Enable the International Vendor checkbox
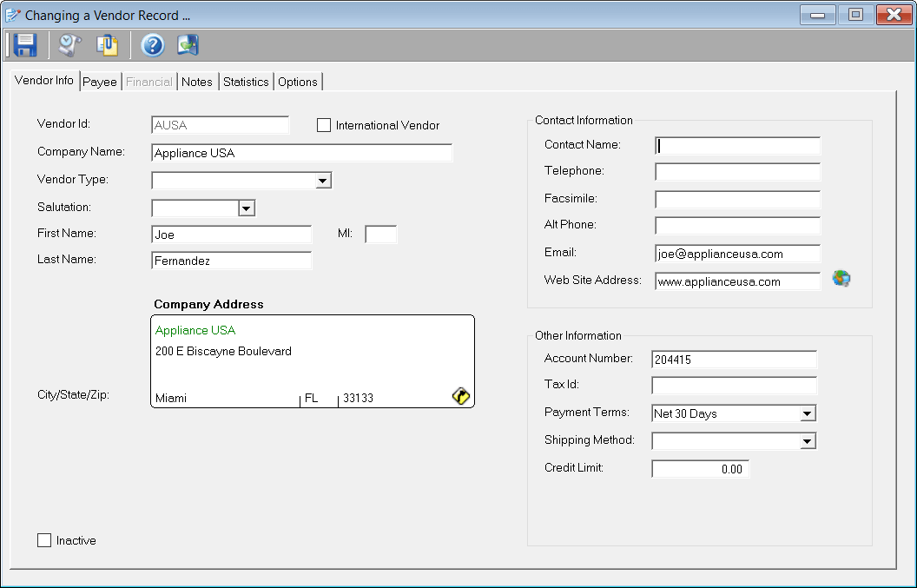The height and width of the screenshot is (588, 917). (x=323, y=125)
